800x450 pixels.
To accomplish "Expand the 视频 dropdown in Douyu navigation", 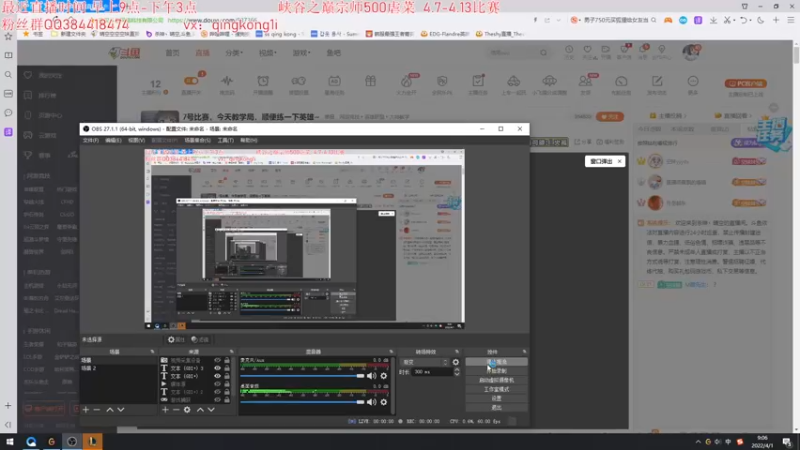I will (x=267, y=53).
